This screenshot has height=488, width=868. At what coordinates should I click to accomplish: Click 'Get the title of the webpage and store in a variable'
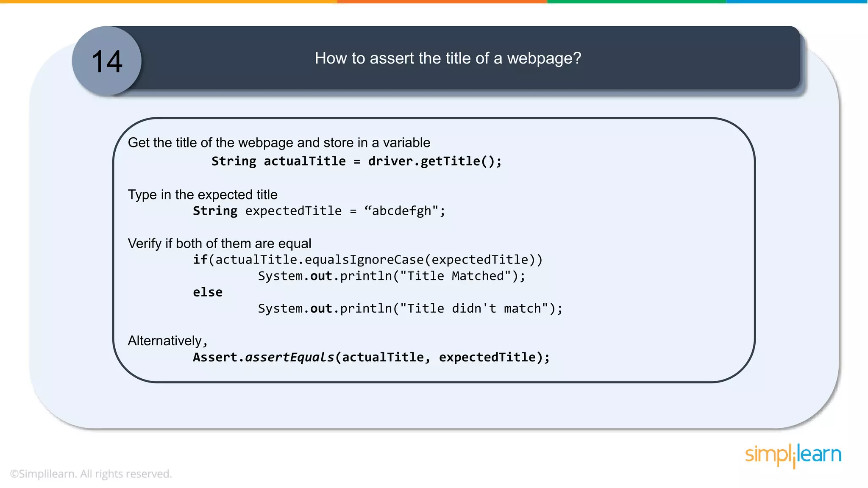[279, 143]
